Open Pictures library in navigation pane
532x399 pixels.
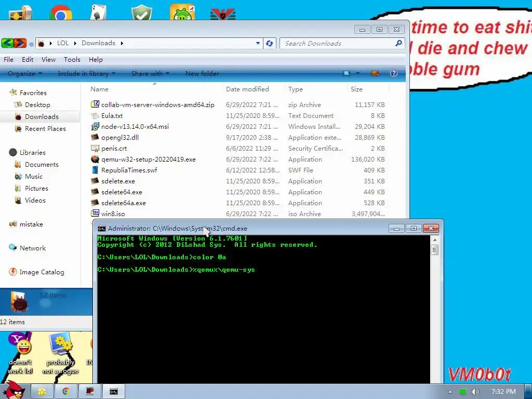(36, 188)
